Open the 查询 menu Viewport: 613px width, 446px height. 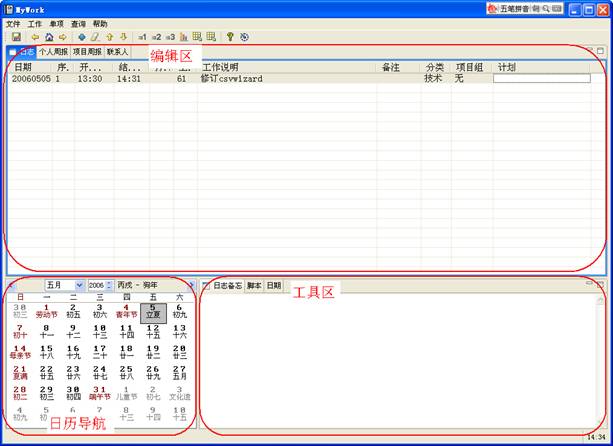78,23
